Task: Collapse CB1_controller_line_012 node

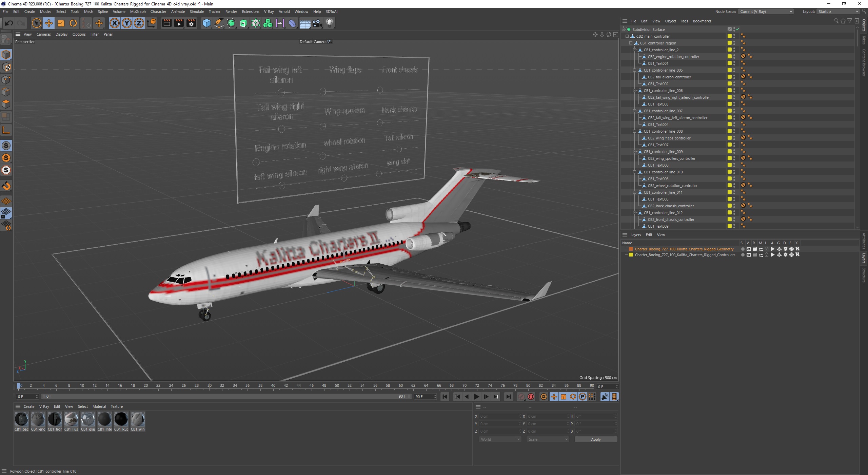Action: click(635, 213)
